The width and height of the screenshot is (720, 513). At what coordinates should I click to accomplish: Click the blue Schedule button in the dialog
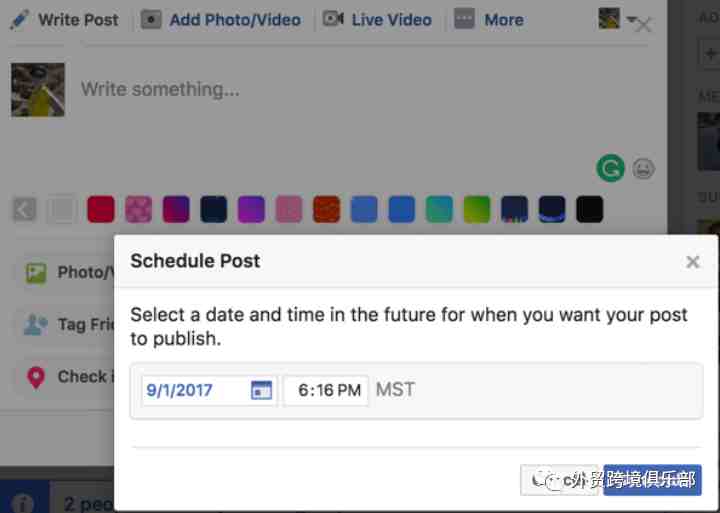coord(652,480)
